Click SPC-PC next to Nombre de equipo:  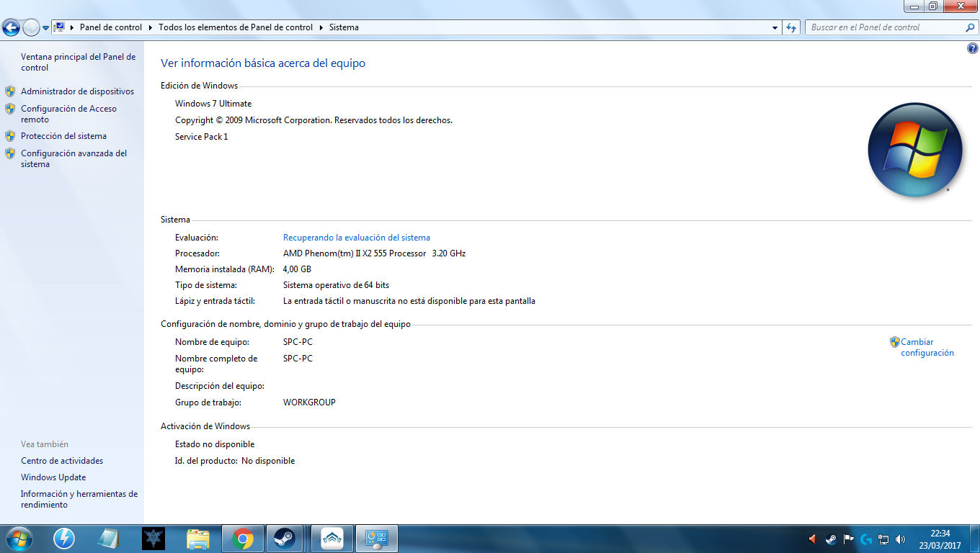[x=298, y=342]
